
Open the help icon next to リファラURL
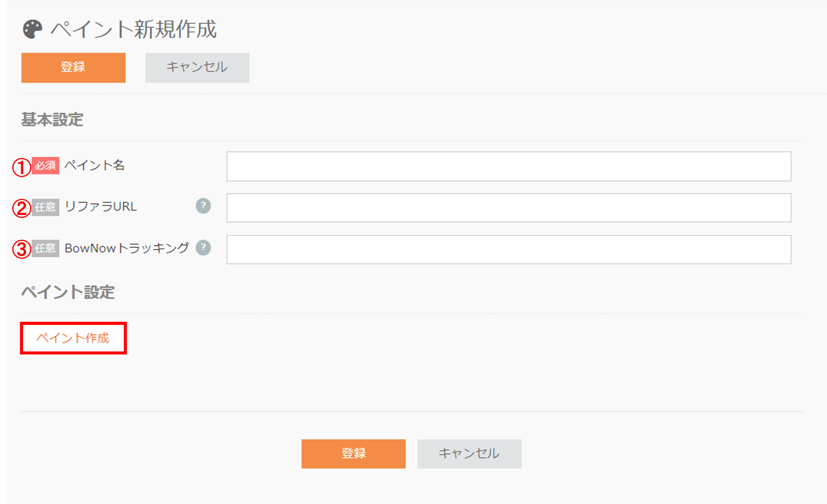(x=203, y=206)
